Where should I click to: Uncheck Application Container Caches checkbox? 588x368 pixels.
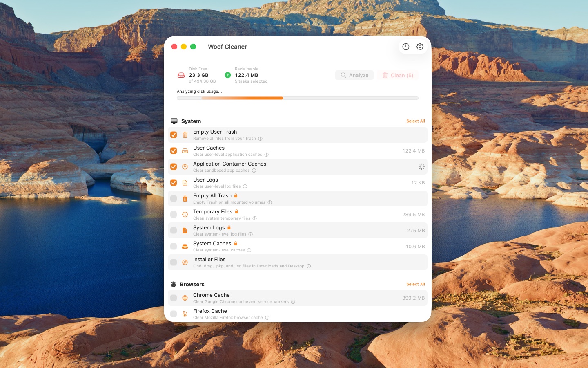click(174, 167)
